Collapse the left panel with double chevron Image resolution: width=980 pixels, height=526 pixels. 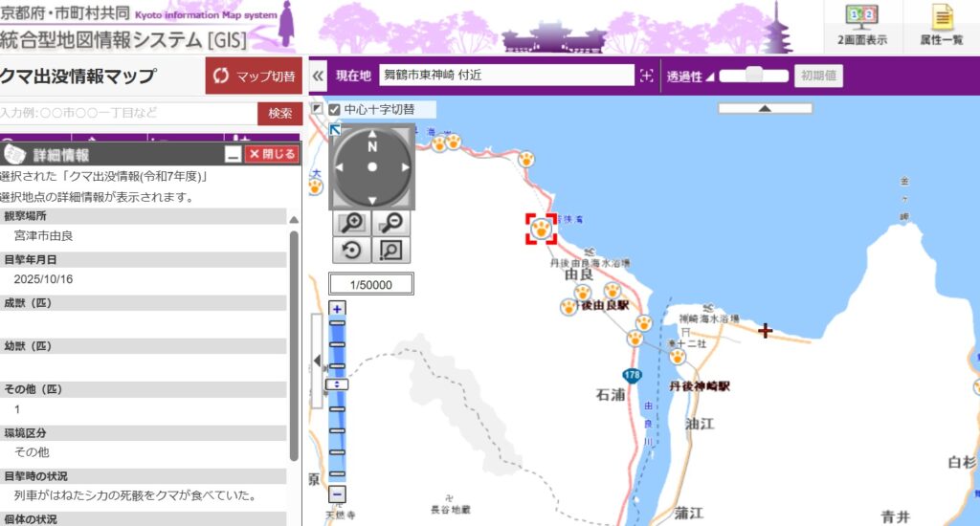(319, 76)
